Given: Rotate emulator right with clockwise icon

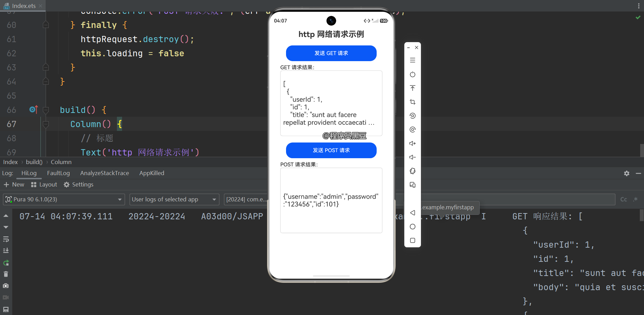Looking at the screenshot, I should pyautogui.click(x=413, y=130).
